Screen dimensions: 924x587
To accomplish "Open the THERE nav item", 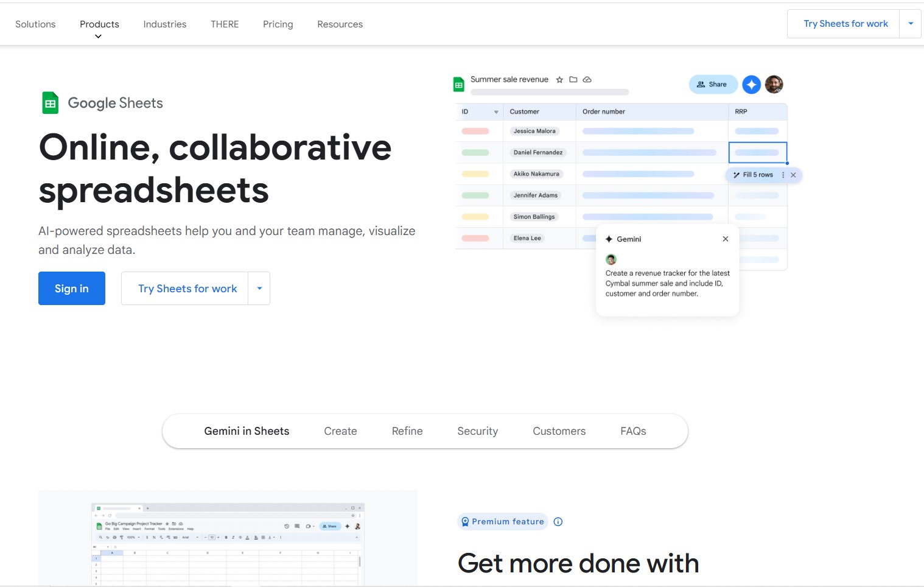I will click(x=225, y=24).
